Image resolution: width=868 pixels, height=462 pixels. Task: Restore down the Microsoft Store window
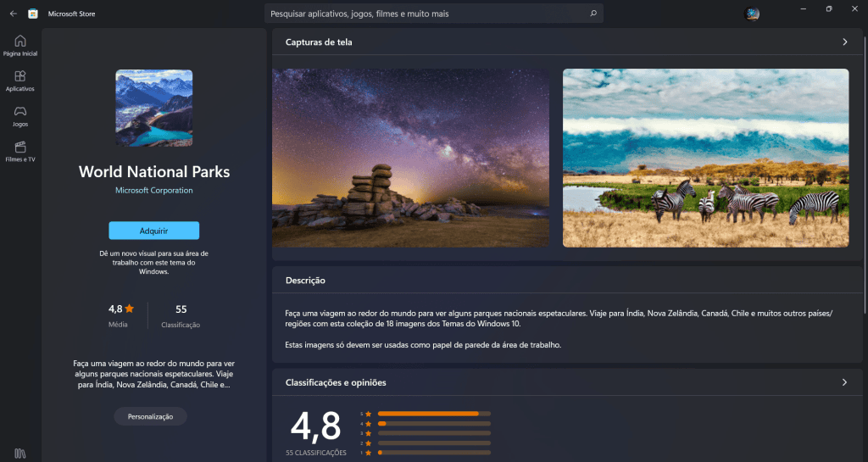(x=829, y=8)
